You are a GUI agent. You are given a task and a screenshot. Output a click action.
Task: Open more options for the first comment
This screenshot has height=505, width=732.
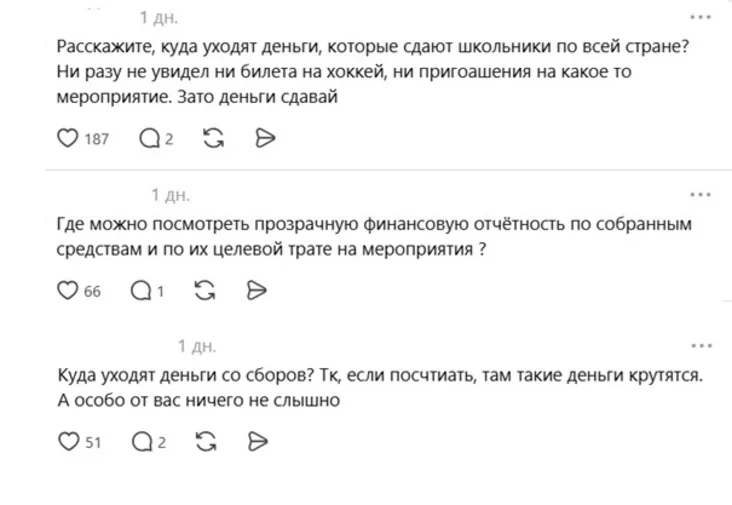(700, 18)
